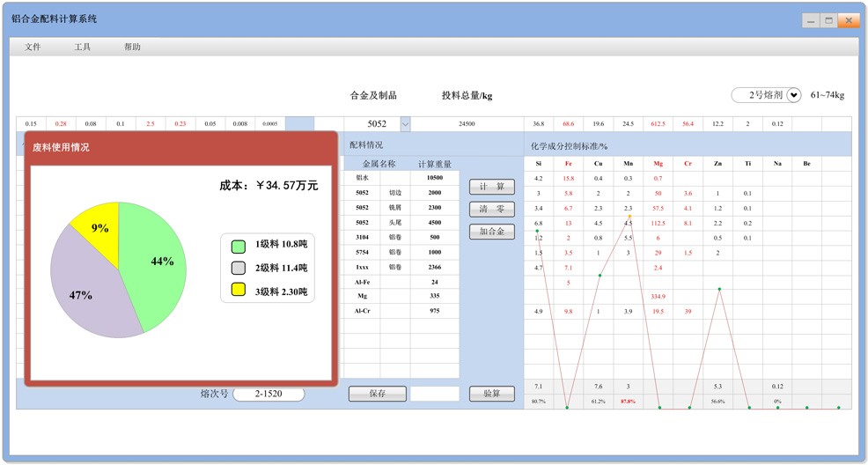This screenshot has height=465, width=868.
Task: Click the red Mg column header
Action: click(658, 164)
